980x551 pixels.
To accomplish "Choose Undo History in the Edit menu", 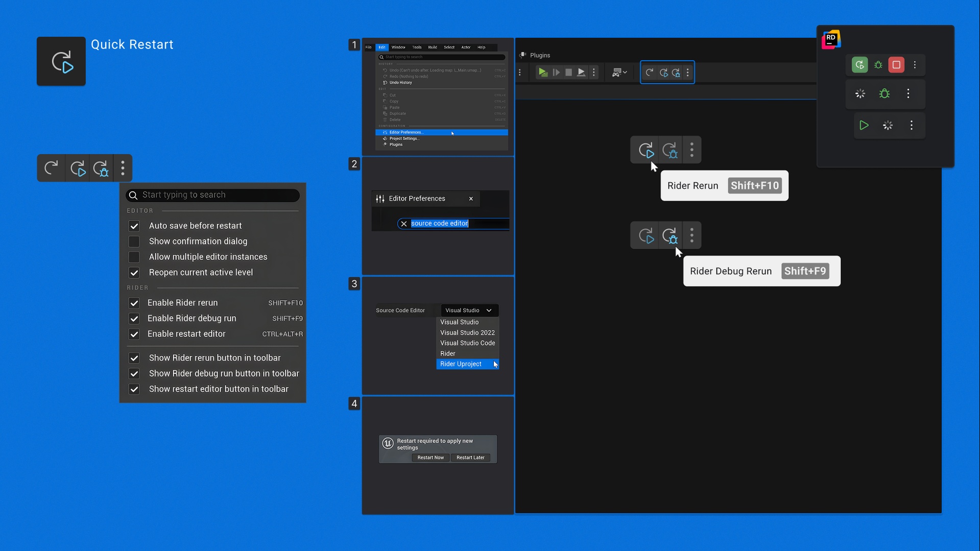I will click(442, 83).
